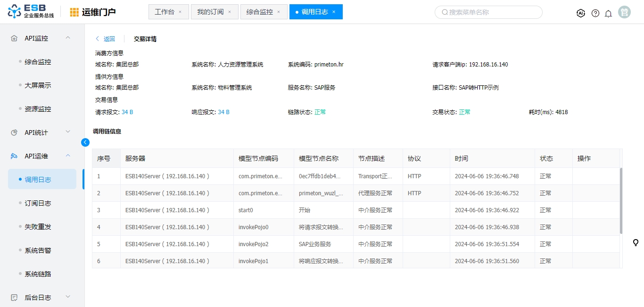The height and width of the screenshot is (307, 644).
Task: Close the 综合监控 tab
Action: (x=279, y=12)
